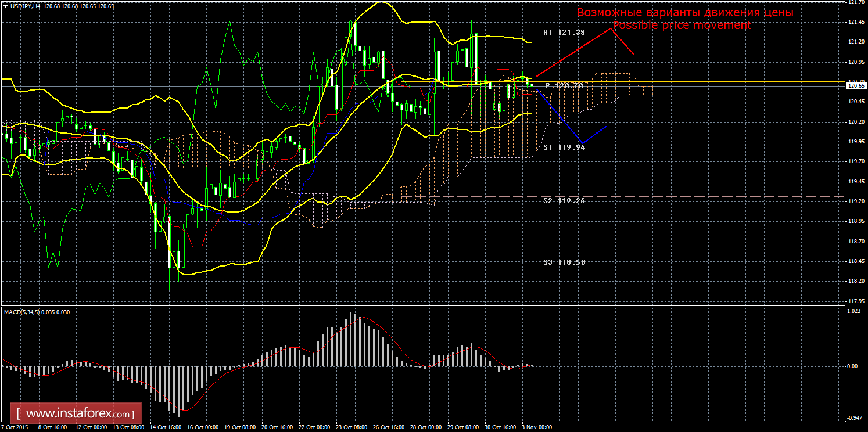The height and width of the screenshot is (432, 868).
Task: Click the USDJPY,H4 chart title text
Action: point(25,6)
